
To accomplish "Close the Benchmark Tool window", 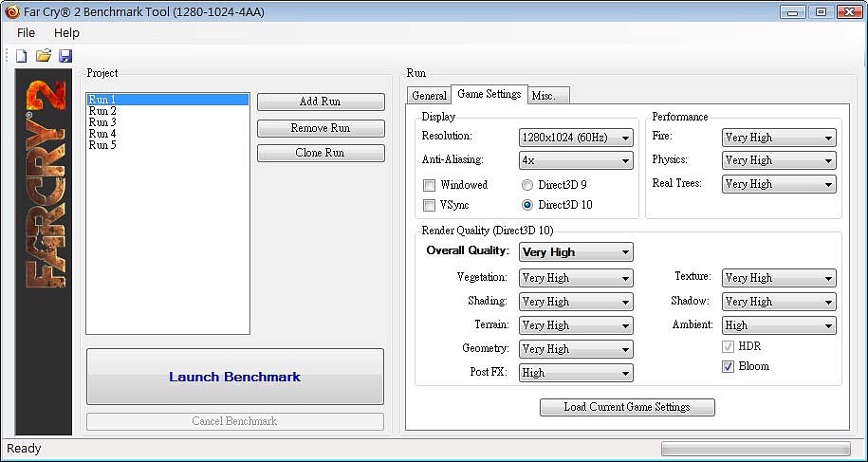I will click(x=849, y=12).
